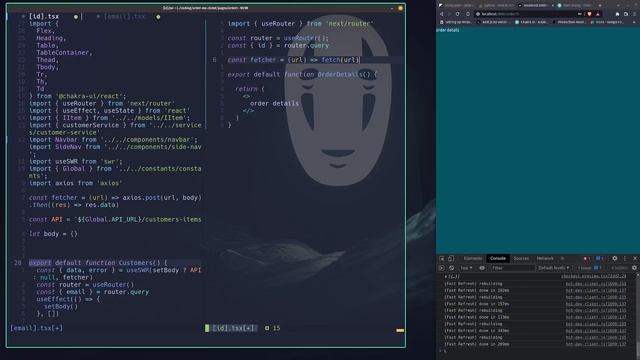The image size is (640, 360).
Task: Click the Brave rewards triangle icon
Action: pyautogui.click(x=598, y=14)
